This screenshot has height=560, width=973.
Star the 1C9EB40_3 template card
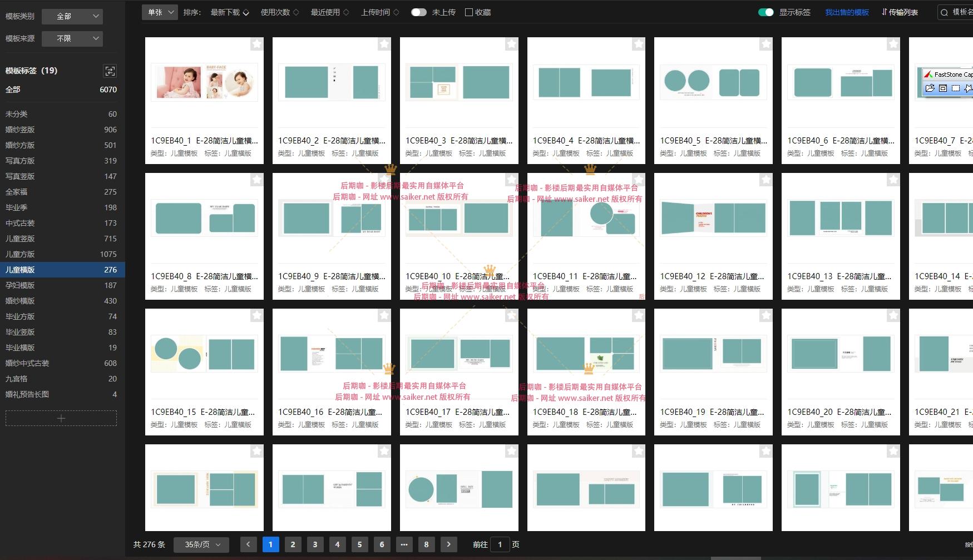(511, 44)
